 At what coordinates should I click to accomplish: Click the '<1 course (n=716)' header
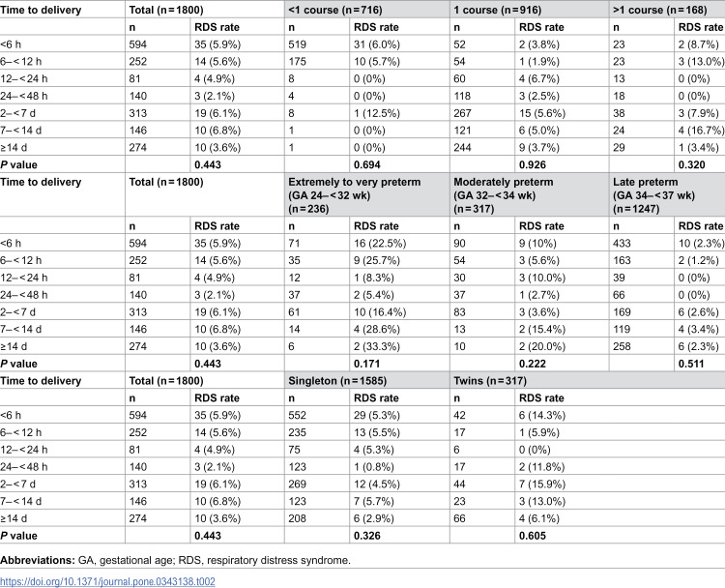[335, 10]
